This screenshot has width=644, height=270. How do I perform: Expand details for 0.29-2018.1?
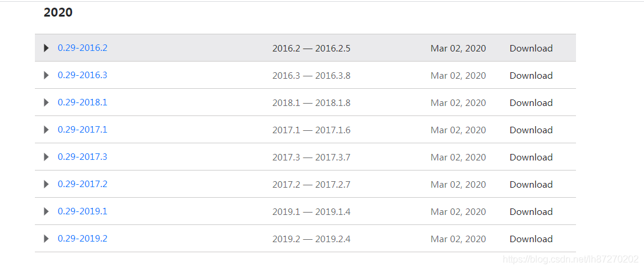coord(46,102)
